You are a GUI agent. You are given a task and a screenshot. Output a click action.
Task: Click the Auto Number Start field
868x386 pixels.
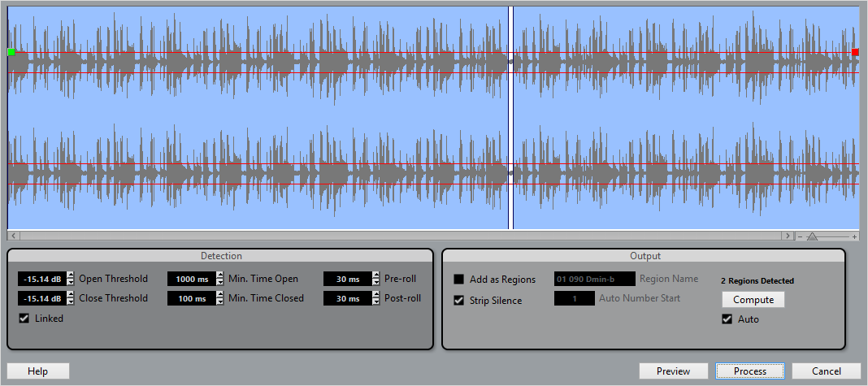(575, 298)
